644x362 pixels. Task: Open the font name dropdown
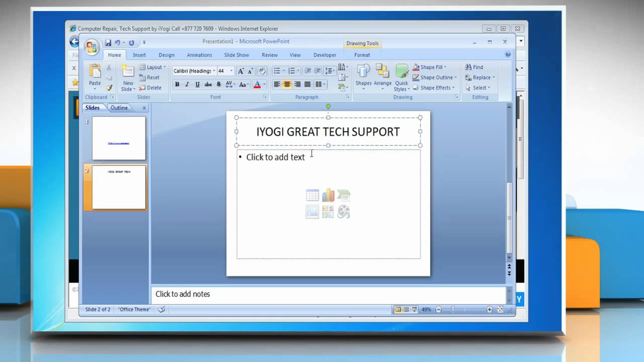(214, 71)
